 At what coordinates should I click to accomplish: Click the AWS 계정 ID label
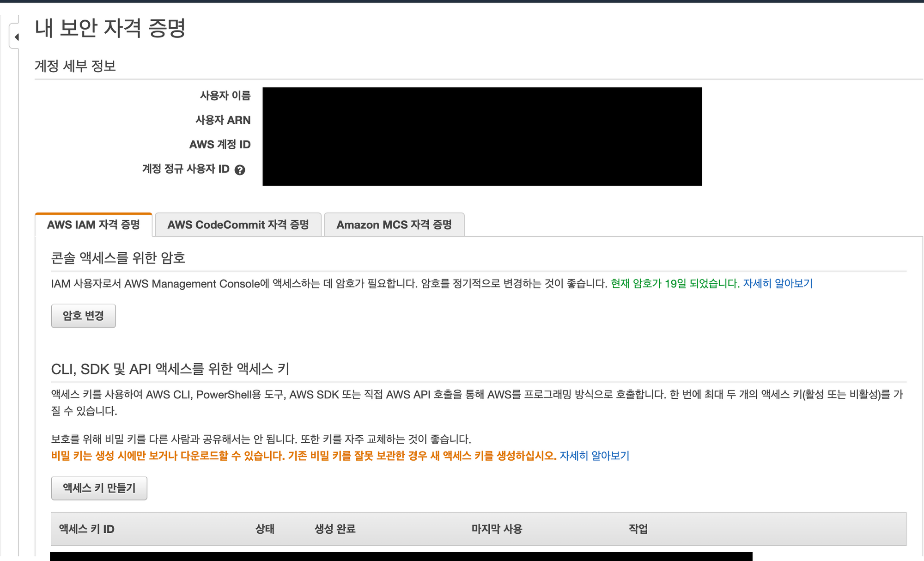220,145
